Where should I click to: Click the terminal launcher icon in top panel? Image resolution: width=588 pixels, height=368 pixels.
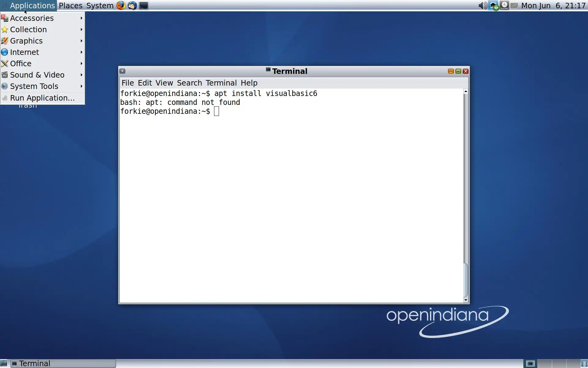[143, 6]
